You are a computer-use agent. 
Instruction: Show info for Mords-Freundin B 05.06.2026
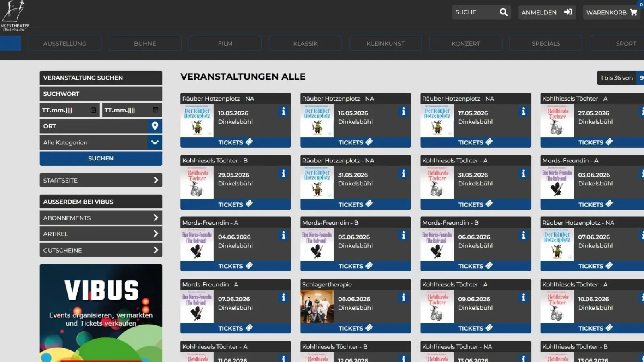point(403,235)
